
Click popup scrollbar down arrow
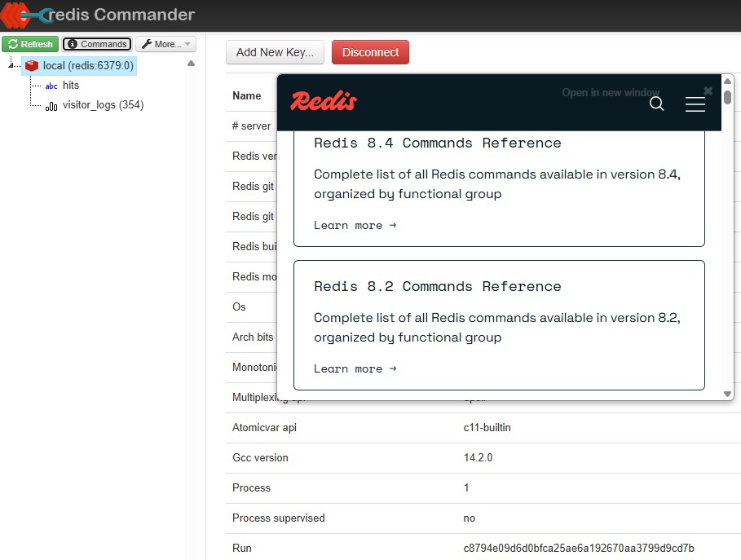[727, 394]
